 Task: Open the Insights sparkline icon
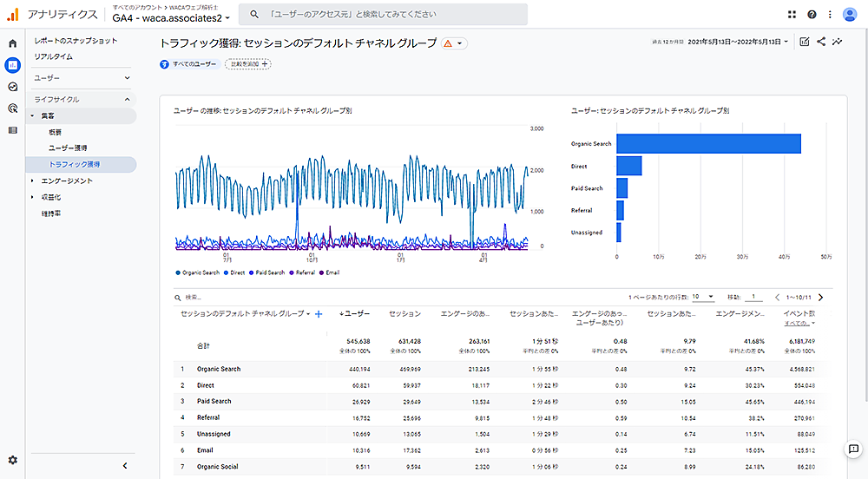click(x=838, y=42)
